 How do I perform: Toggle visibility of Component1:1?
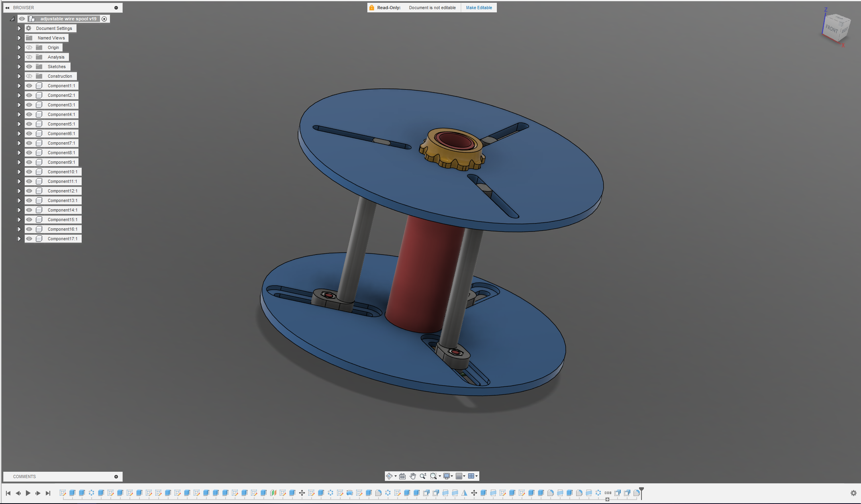(x=29, y=85)
